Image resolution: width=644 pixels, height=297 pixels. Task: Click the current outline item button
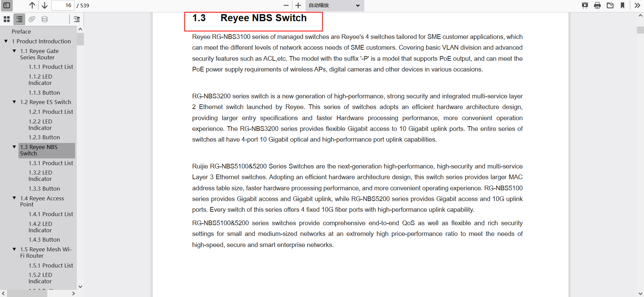coord(77,19)
